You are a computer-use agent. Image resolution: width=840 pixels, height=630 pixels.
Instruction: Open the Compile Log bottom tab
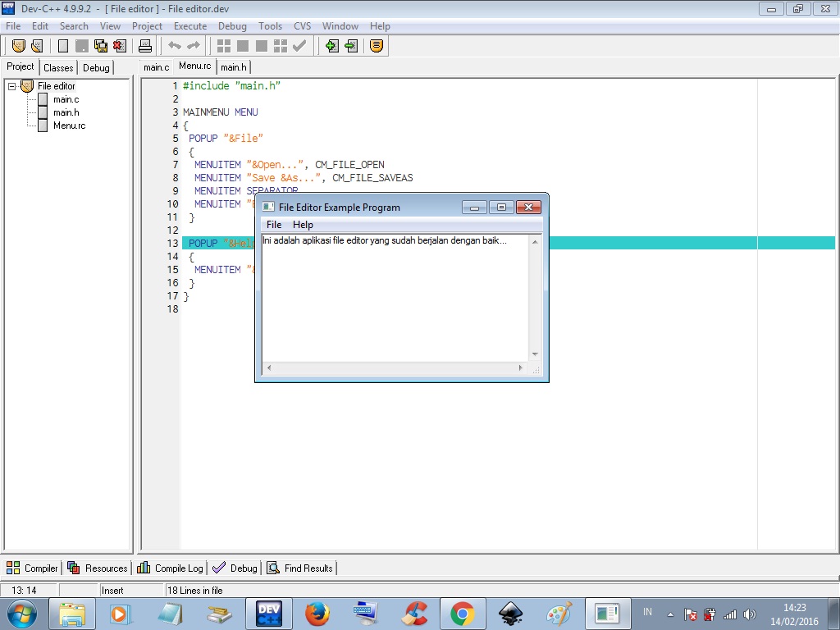[170, 568]
